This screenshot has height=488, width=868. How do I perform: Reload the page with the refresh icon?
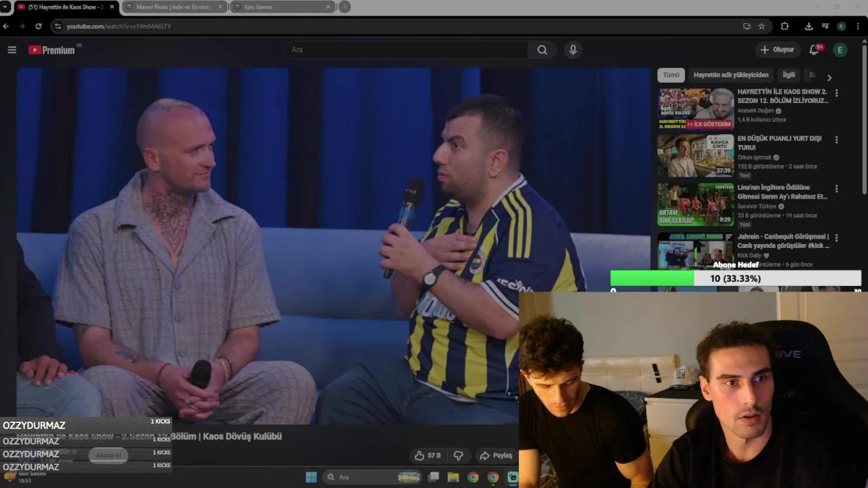(x=38, y=26)
